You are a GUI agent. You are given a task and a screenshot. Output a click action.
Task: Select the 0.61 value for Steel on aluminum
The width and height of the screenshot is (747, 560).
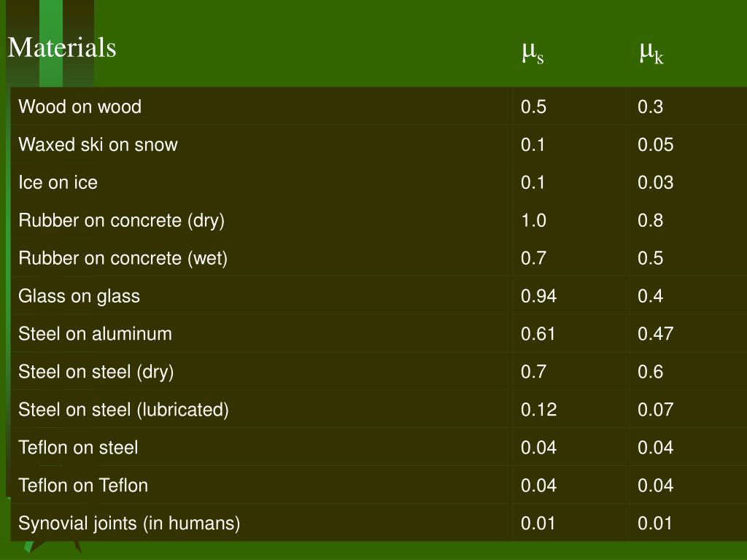538,334
